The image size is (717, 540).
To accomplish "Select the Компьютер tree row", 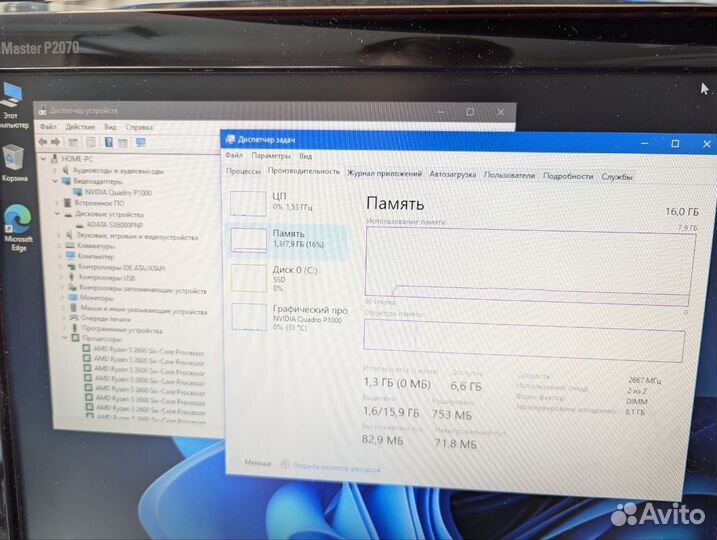I will point(95,256).
